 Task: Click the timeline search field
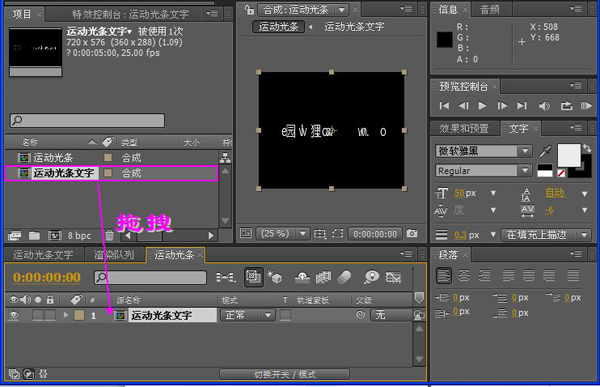coord(150,277)
